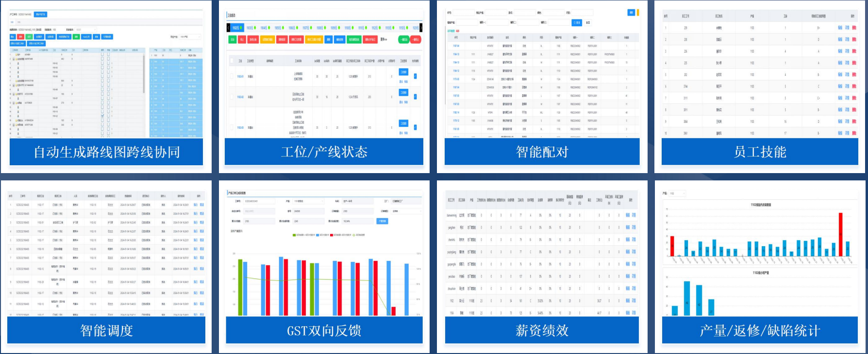Image resolution: width=868 pixels, height=354 pixels.
Task: Click left arrow of production line tab strip
Action: coord(228,28)
